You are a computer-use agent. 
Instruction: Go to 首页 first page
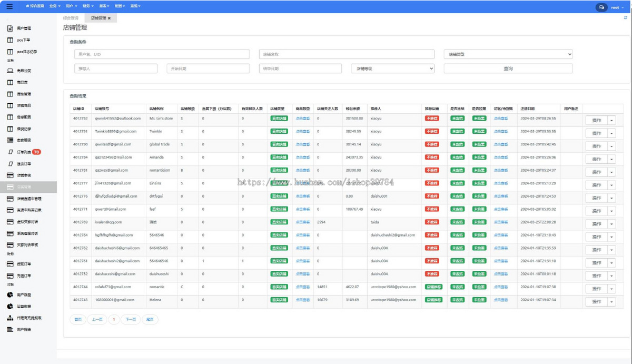pos(77,319)
